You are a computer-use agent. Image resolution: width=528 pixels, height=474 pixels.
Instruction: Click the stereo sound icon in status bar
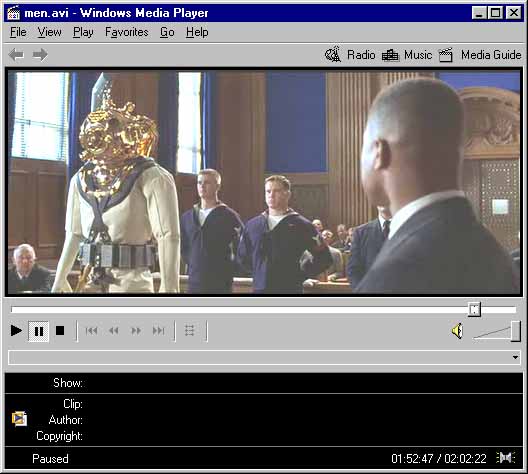(x=506, y=458)
